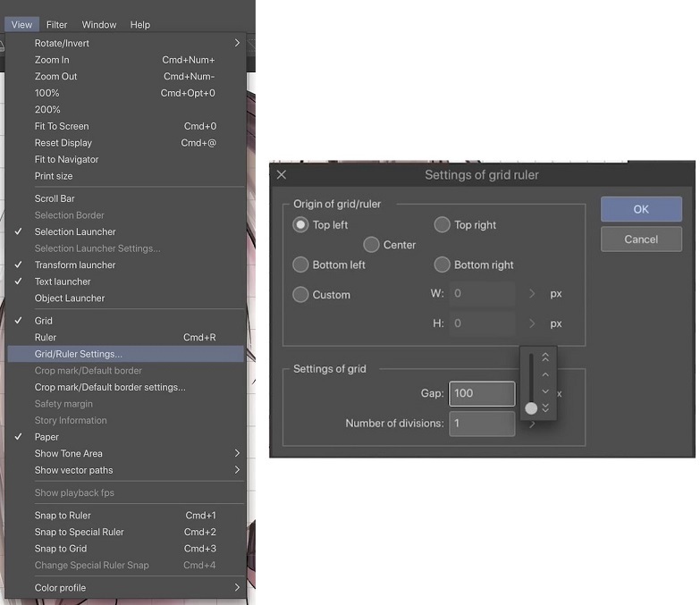Choose Object Launcher menu item
The width and height of the screenshot is (700, 605).
pyautogui.click(x=126, y=298)
